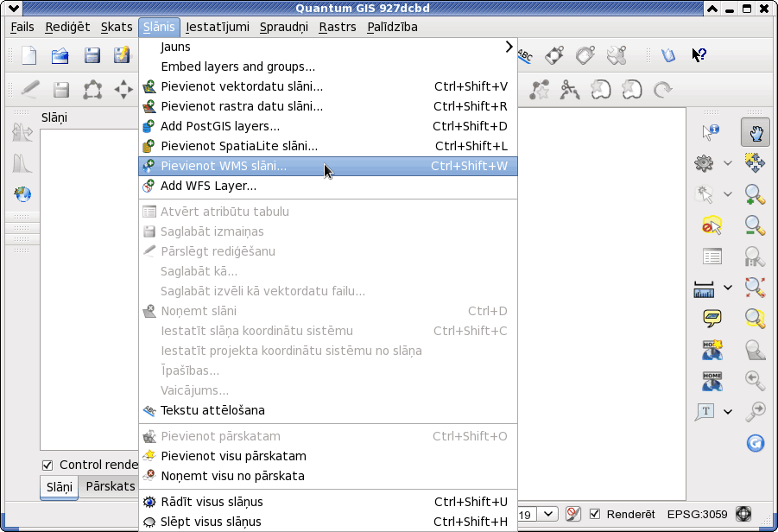Choose Pievienot visu pārskatam entry

click(328, 456)
